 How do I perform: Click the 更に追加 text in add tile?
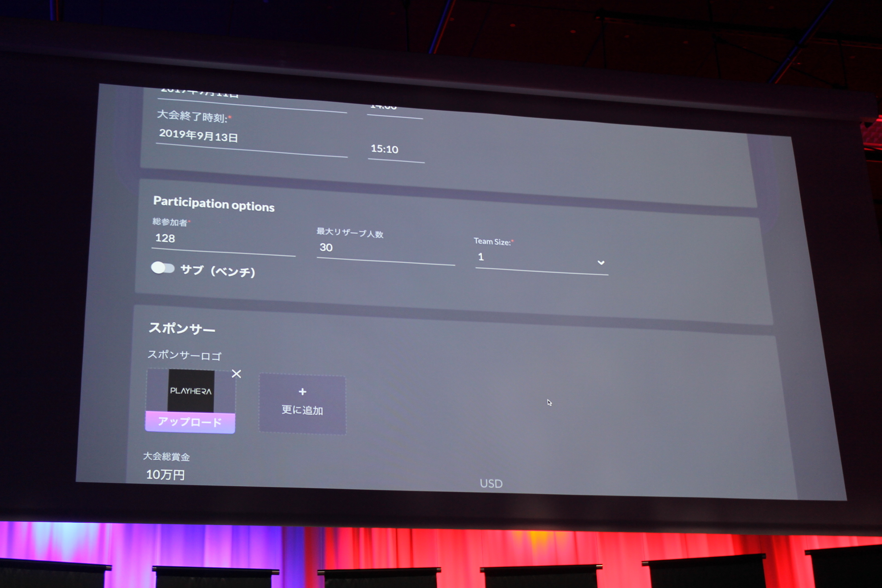coord(302,410)
